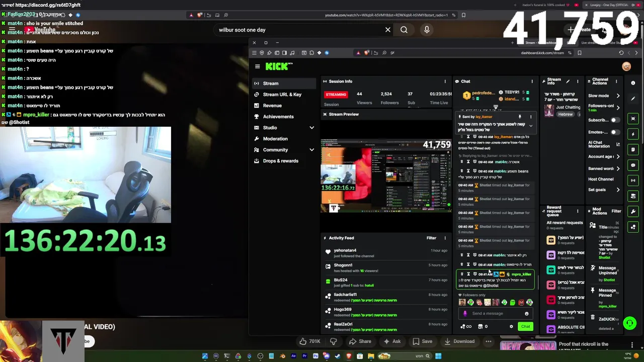
Task: Click the YouTube search input field
Action: coord(299,30)
